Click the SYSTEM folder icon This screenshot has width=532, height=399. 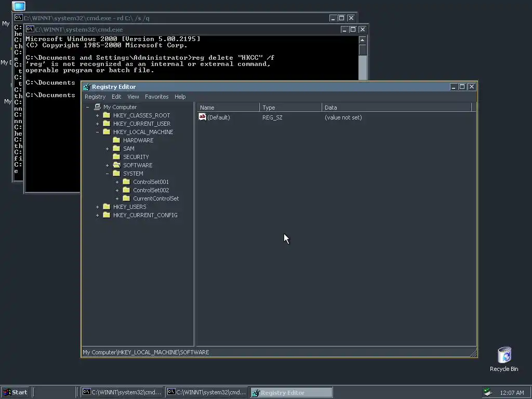tap(116, 174)
